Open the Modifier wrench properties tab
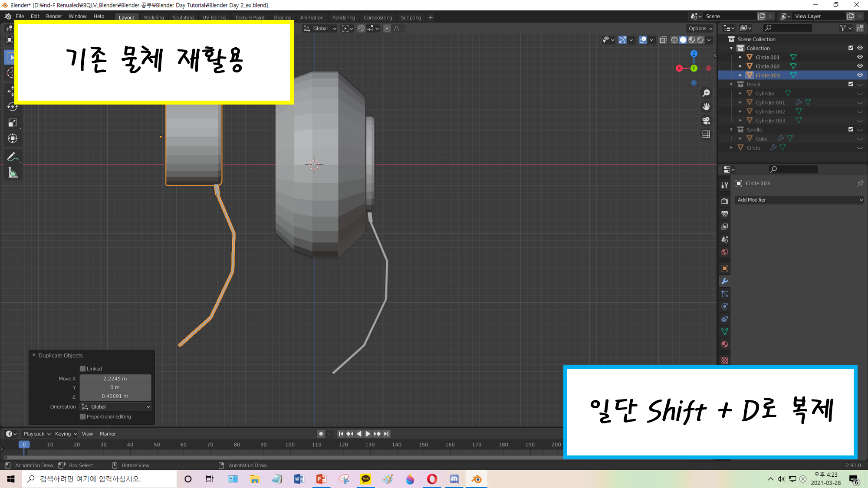The image size is (868, 488). point(724,281)
